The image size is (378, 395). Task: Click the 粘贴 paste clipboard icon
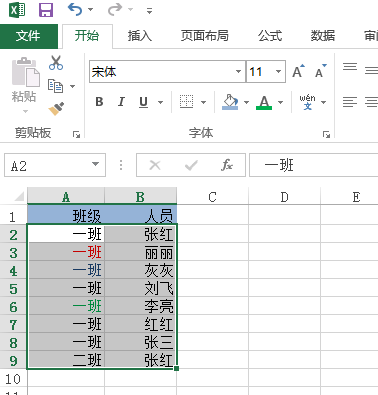(x=26, y=72)
